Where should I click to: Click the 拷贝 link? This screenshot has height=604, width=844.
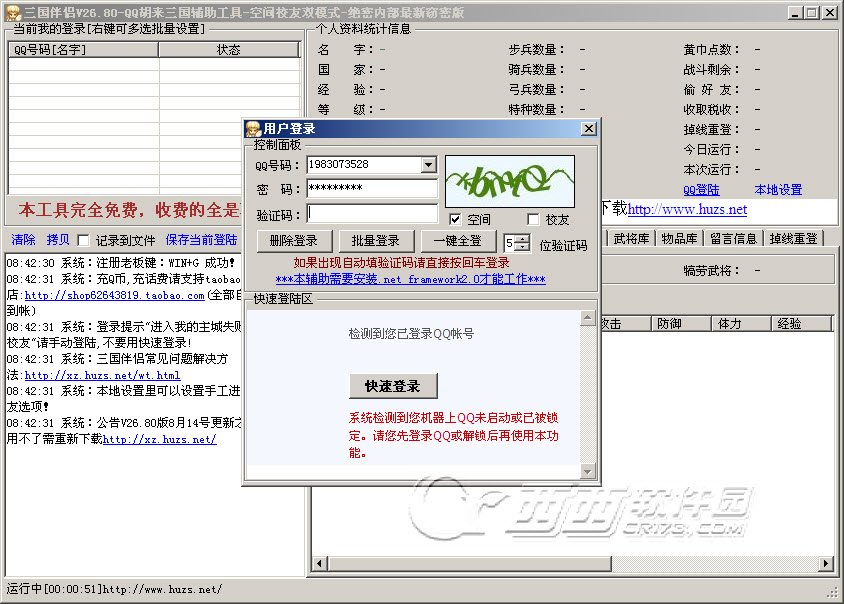point(58,240)
